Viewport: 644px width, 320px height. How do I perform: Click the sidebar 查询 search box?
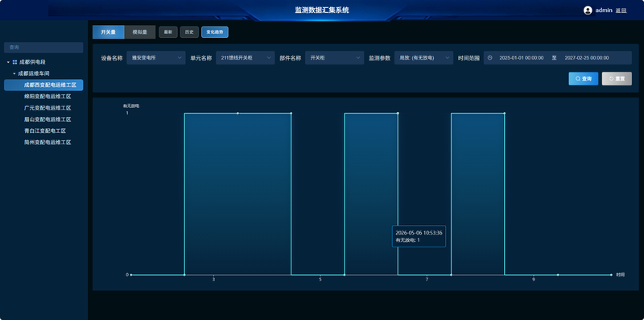click(43, 48)
